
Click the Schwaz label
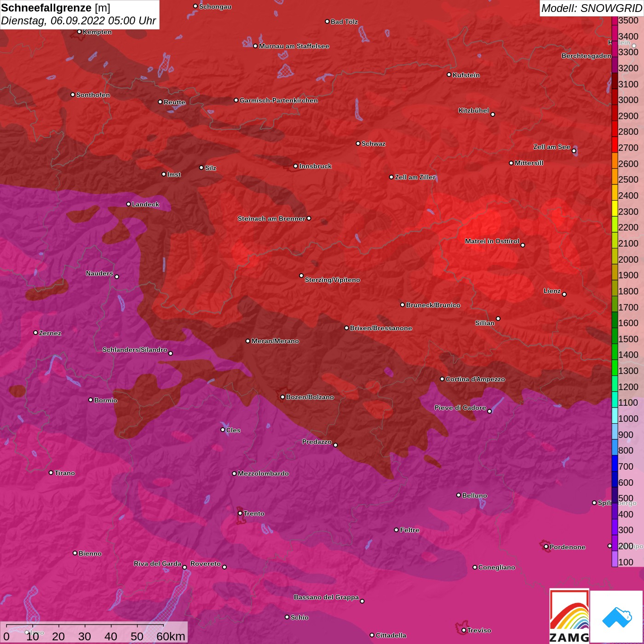coord(374,144)
